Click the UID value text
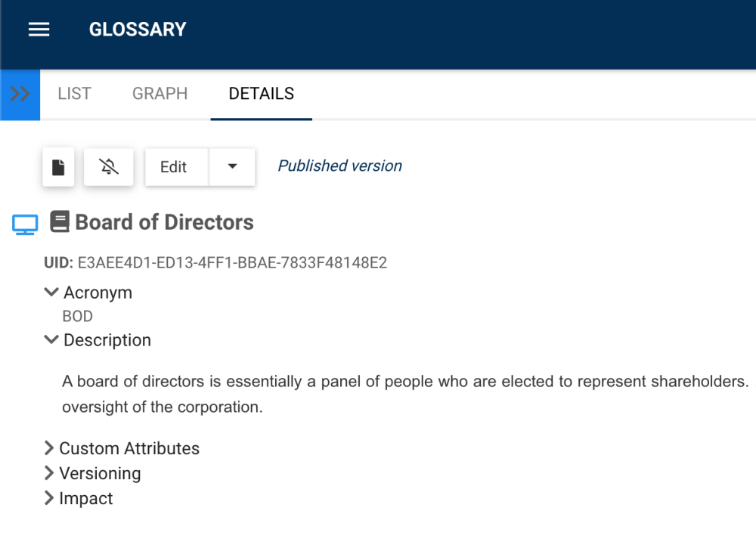This screenshot has height=542, width=756. click(232, 263)
